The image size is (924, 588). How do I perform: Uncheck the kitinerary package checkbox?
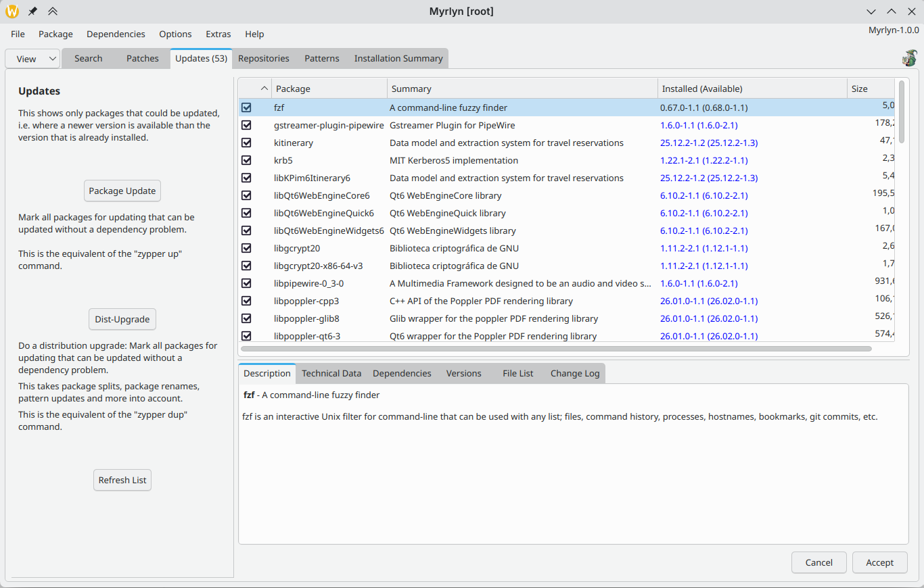coord(246,143)
